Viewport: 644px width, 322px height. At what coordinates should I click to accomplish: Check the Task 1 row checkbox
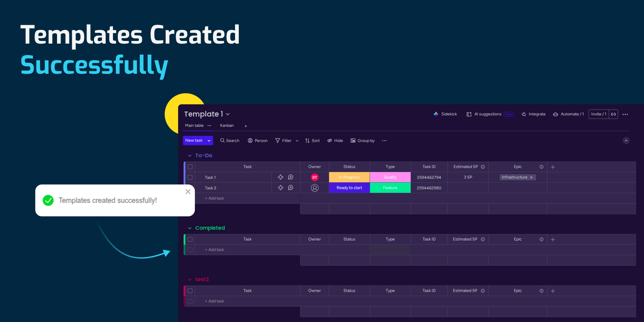(x=190, y=177)
